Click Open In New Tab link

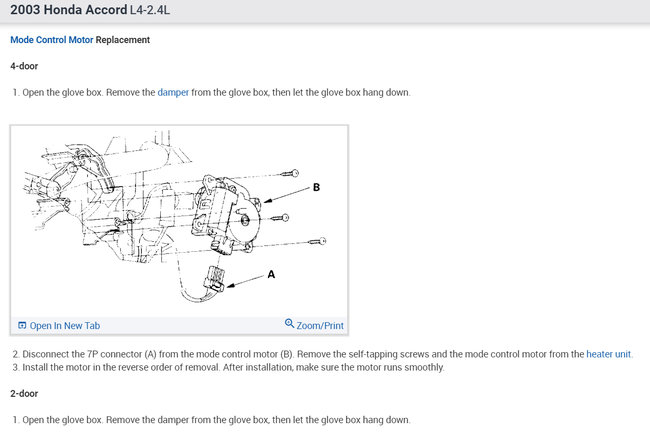(x=65, y=326)
